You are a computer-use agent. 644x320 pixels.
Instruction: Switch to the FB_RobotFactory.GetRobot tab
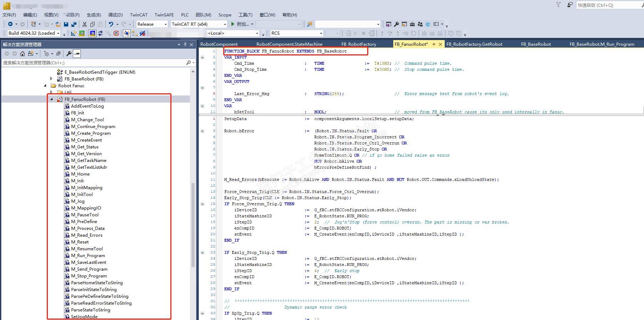tap(474, 44)
